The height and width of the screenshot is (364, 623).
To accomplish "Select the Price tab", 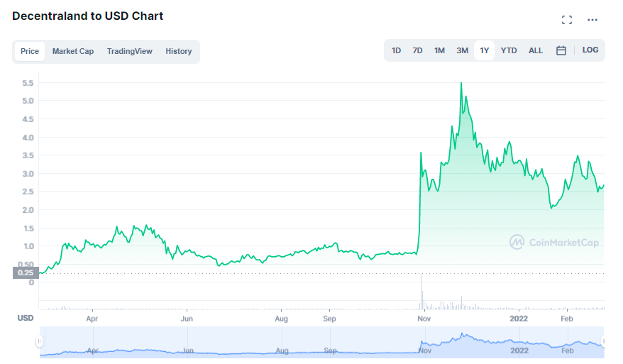I will [x=30, y=51].
